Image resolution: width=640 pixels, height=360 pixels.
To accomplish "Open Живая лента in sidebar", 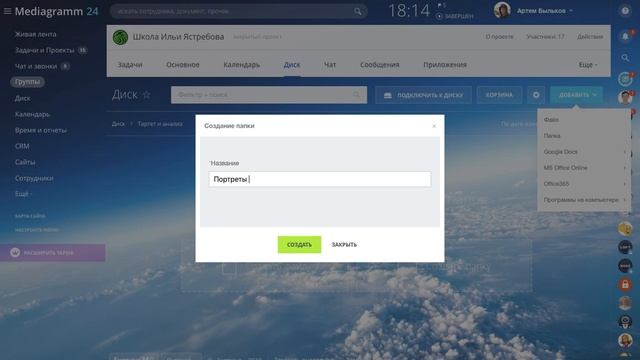I will point(36,34).
